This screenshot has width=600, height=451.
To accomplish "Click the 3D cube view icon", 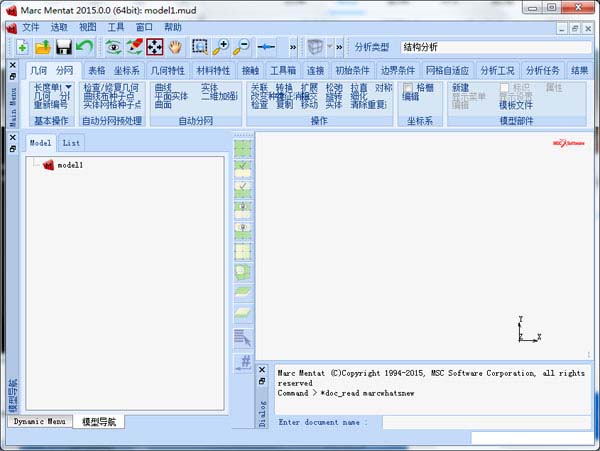I will pos(316,47).
